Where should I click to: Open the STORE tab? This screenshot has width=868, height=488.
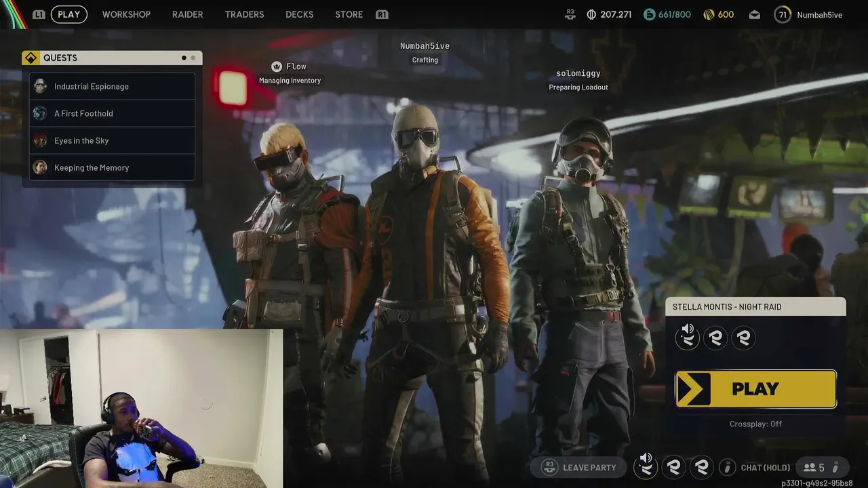[349, 14]
